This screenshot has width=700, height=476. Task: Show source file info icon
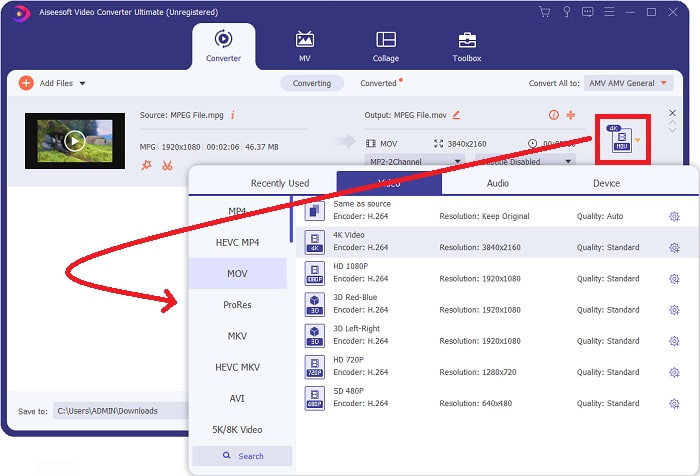coord(233,115)
